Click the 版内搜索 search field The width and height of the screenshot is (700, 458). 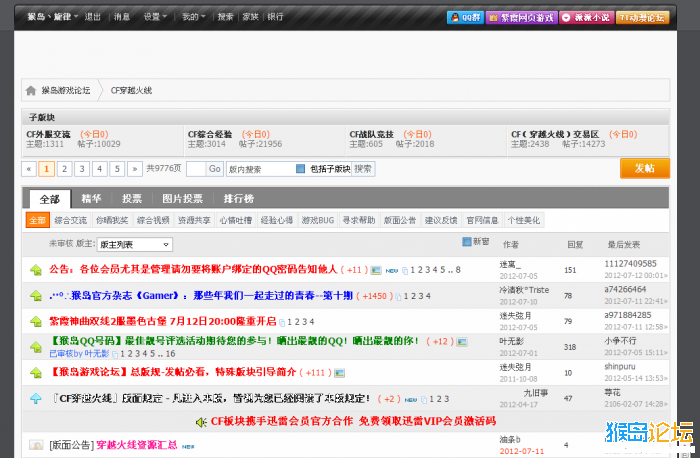pyautogui.click(x=260, y=169)
